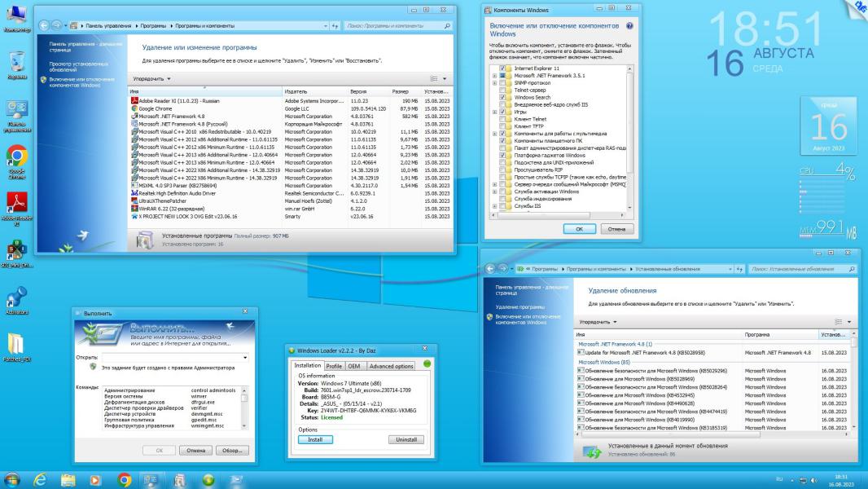Open the Patches FIX folder on desktop
Image resolution: width=868 pixels, height=489 pixels.
click(16, 347)
